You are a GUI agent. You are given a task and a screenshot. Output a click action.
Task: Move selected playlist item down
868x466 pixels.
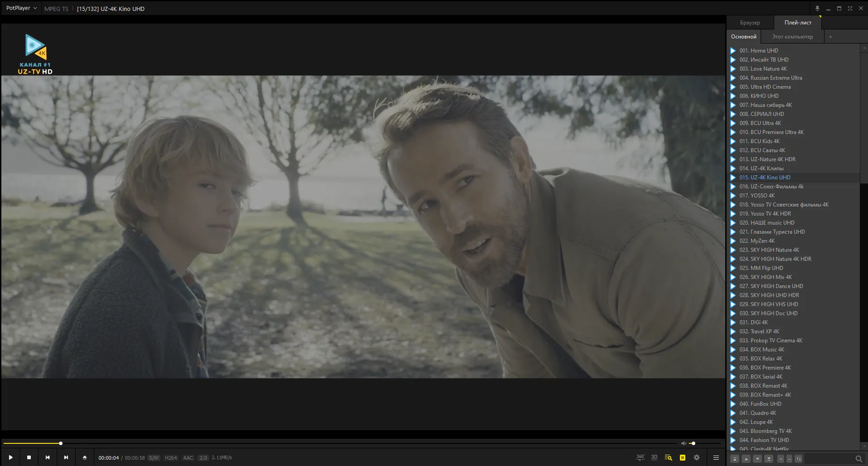pos(757,459)
